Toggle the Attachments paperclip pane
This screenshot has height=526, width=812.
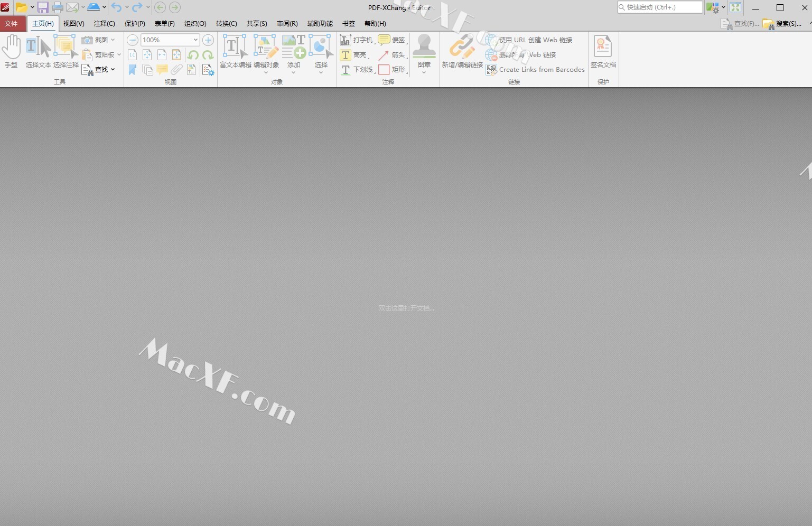(x=177, y=69)
